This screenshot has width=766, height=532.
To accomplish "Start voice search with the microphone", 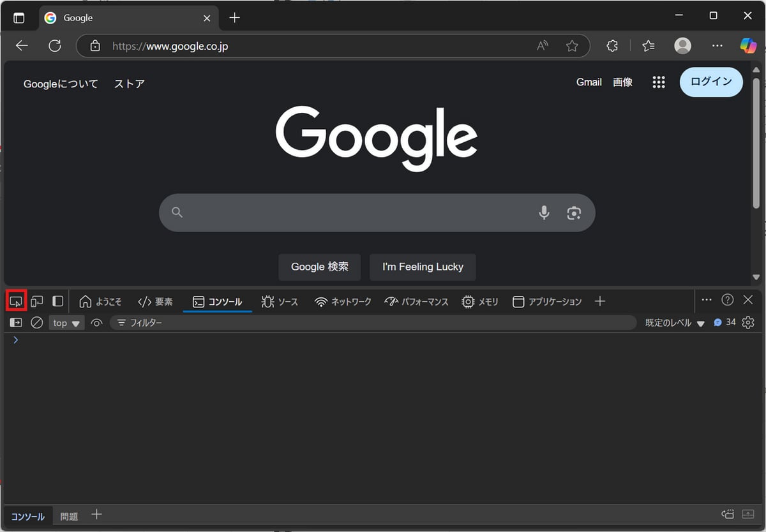I will click(544, 212).
